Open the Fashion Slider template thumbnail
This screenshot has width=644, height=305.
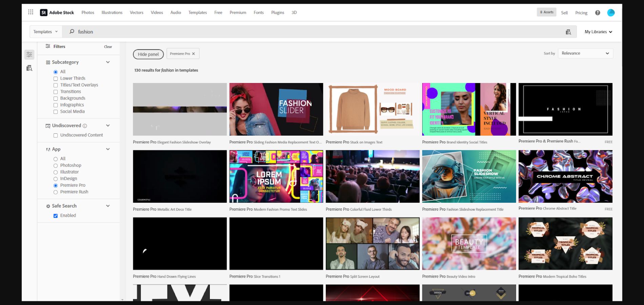[276, 109]
